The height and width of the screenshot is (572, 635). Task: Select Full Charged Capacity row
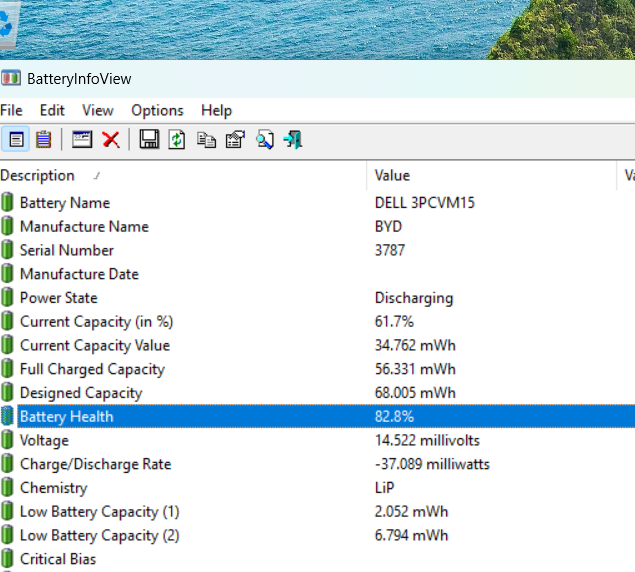click(x=318, y=369)
